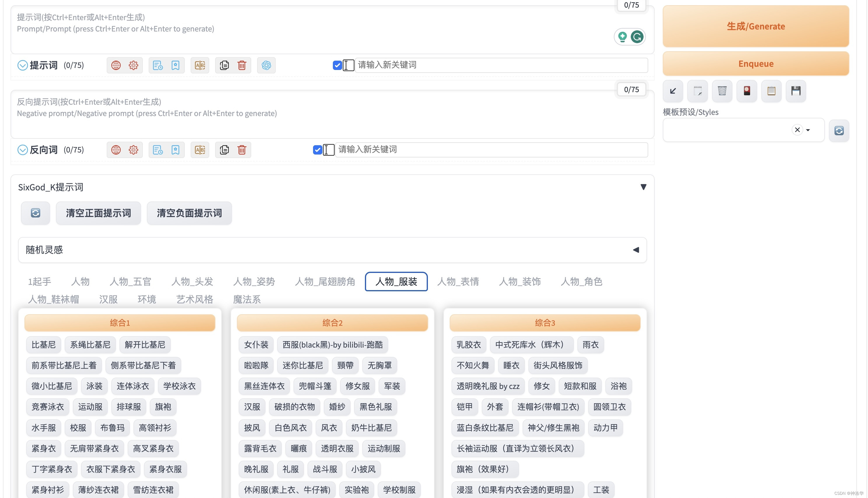Add the 雨衣 tag
Screen dimensions: 868x498
pyautogui.click(x=591, y=345)
